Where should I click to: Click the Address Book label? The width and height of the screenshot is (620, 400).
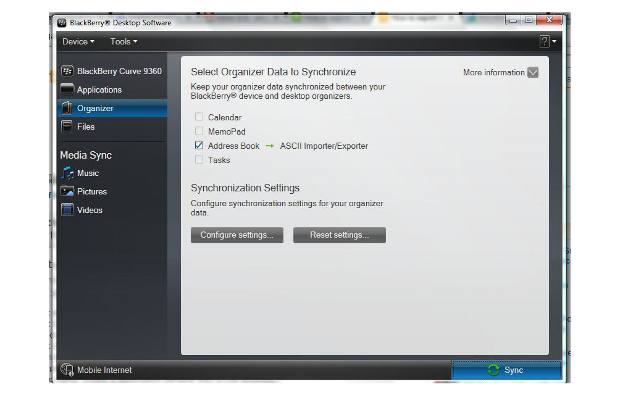(x=234, y=146)
